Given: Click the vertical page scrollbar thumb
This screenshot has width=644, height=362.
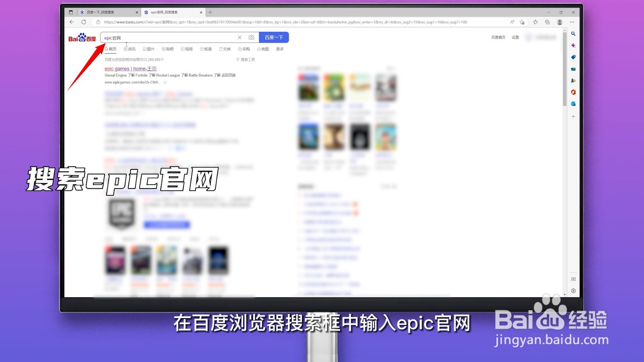Looking at the screenshot, I should click(x=565, y=69).
